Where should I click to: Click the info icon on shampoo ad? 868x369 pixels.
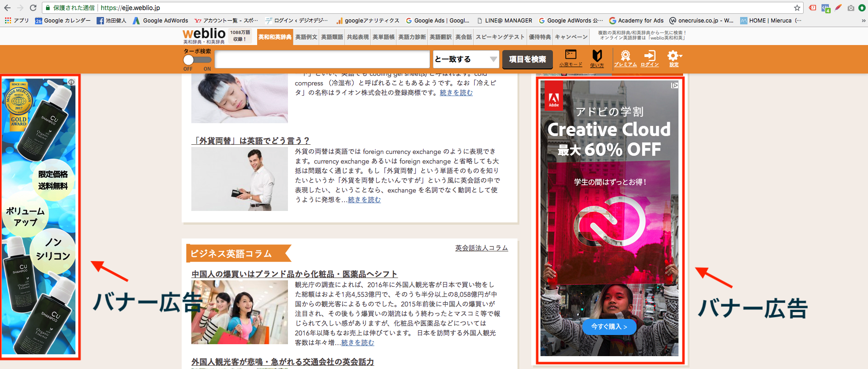coord(71,82)
